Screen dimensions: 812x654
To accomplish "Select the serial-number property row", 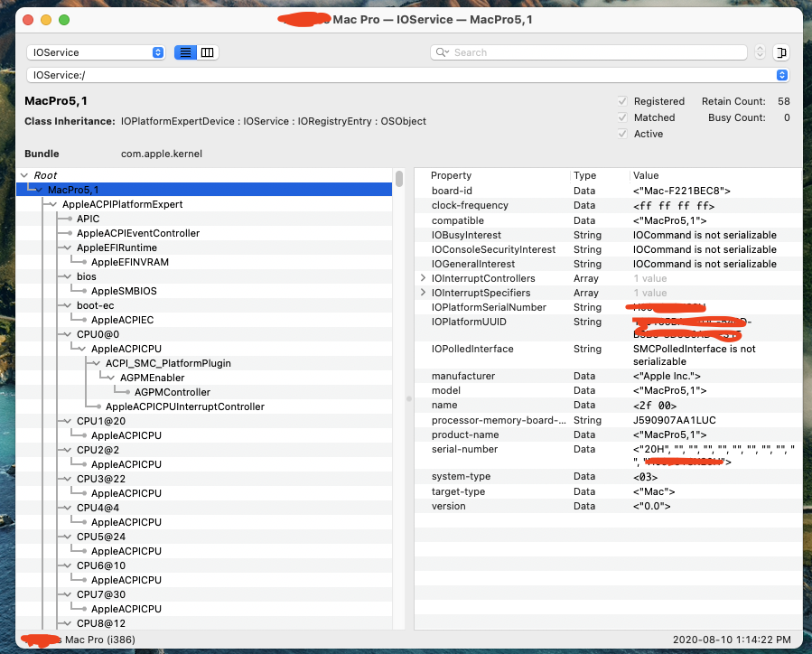I will [x=609, y=455].
